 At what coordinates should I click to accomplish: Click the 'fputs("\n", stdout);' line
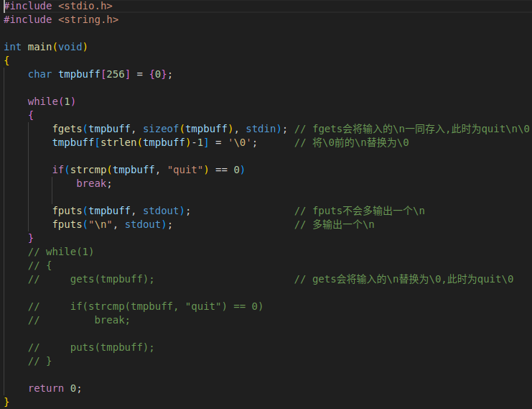pos(112,224)
